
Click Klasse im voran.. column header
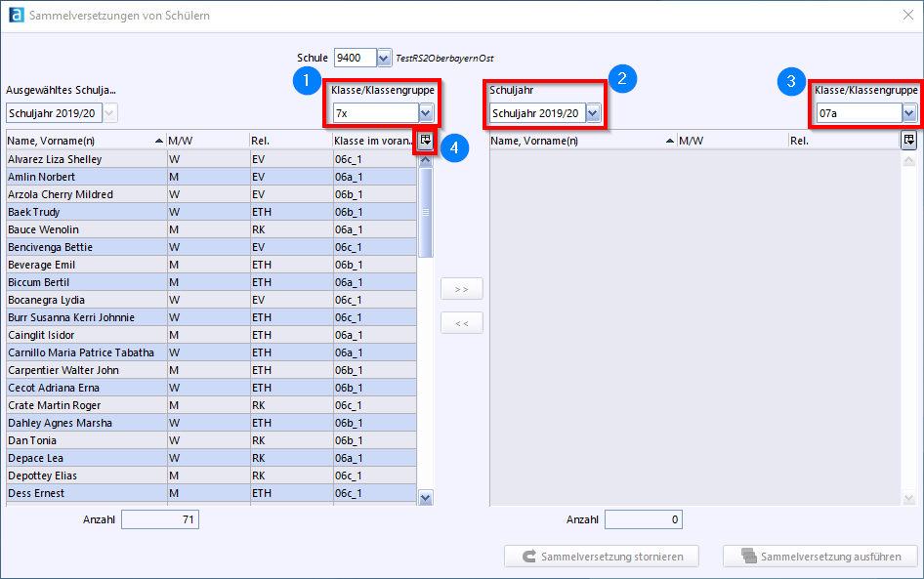(371, 141)
